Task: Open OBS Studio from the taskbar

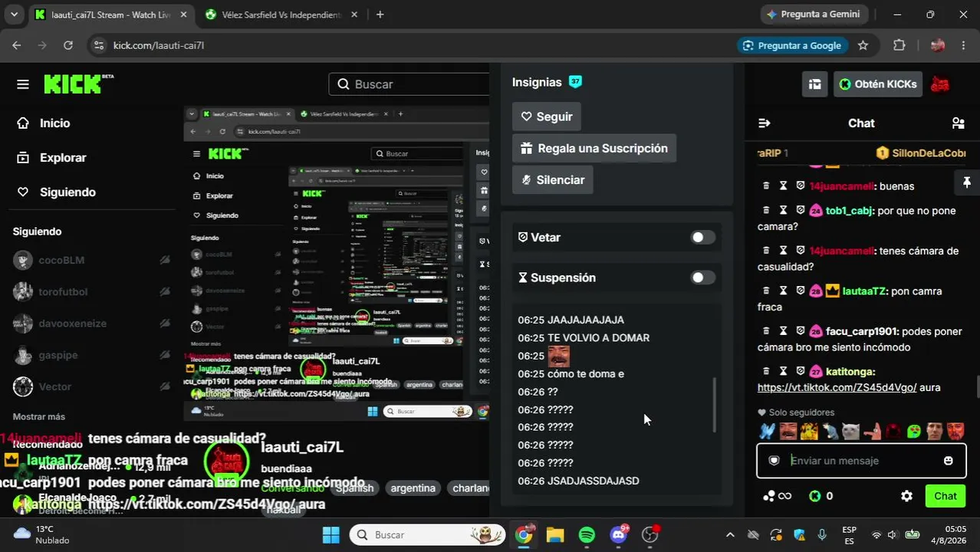Action: click(x=650, y=534)
